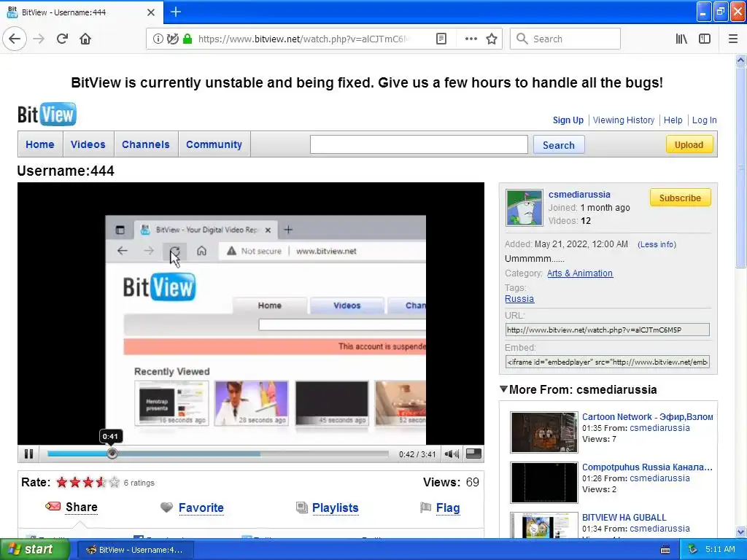Open the Playlists tab below the video
This screenshot has width=747, height=560.
point(336,507)
